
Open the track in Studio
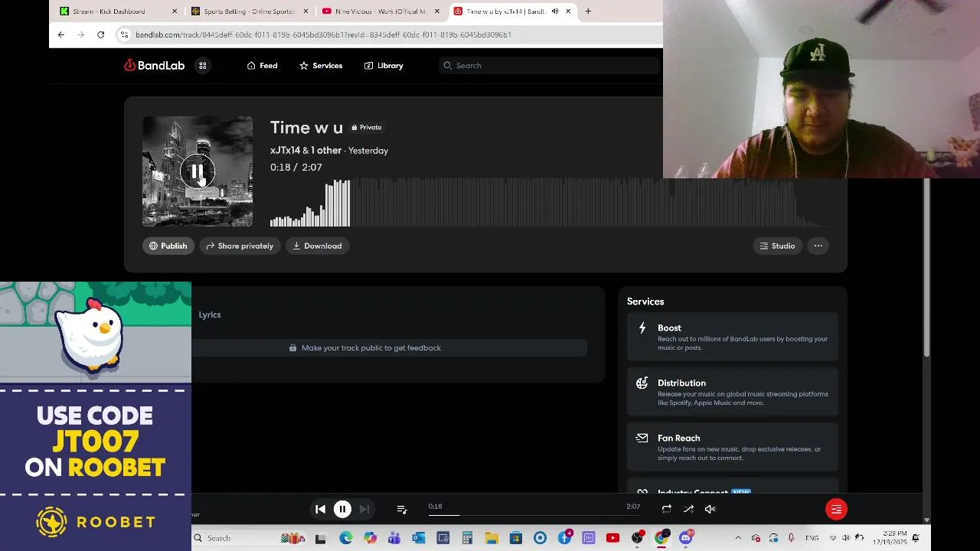coord(777,246)
